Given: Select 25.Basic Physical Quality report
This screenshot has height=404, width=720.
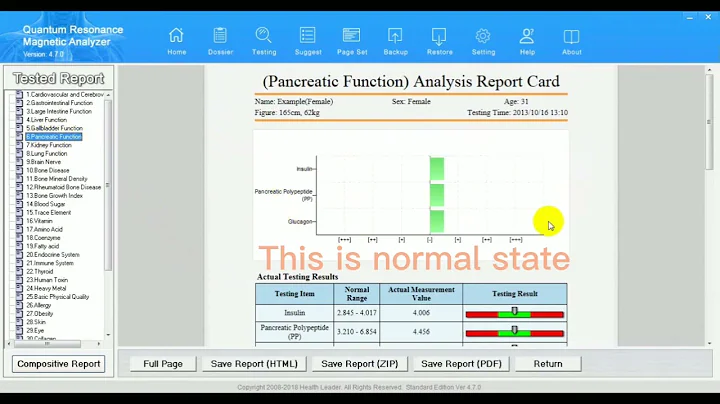Looking at the screenshot, I should (x=57, y=297).
